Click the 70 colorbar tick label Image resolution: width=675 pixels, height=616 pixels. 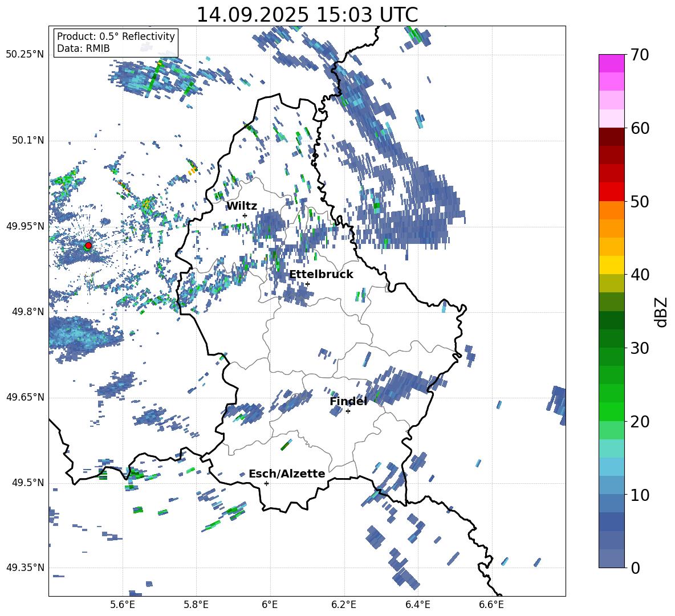(640, 55)
